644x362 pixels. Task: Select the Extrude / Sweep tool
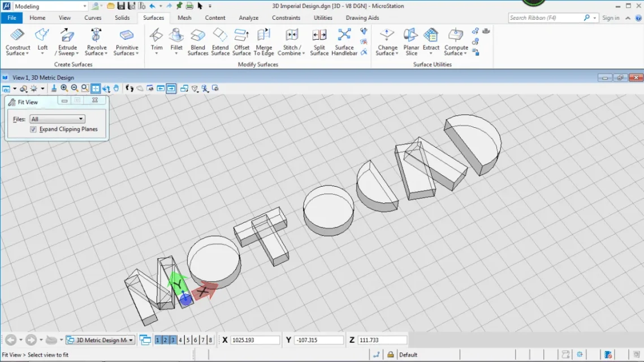tap(67, 41)
